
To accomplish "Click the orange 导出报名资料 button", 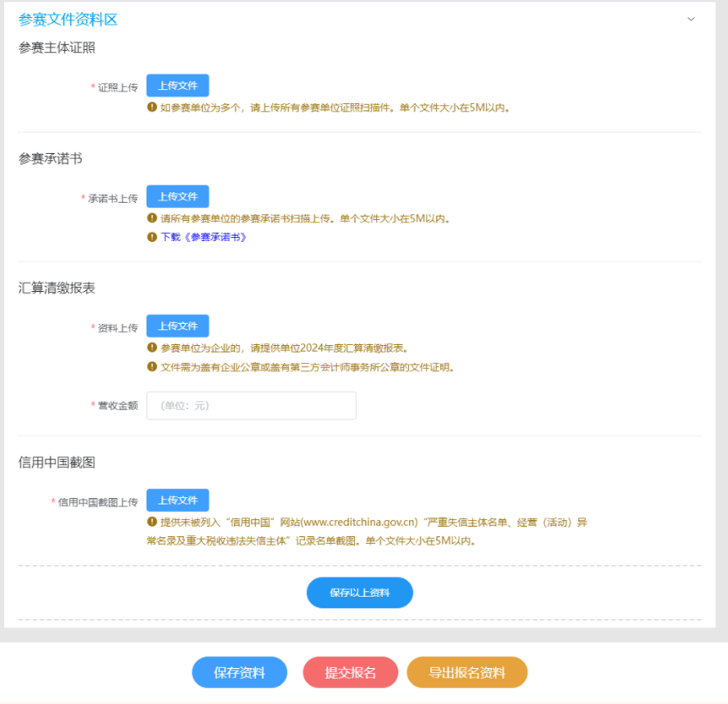I will click(x=467, y=673).
